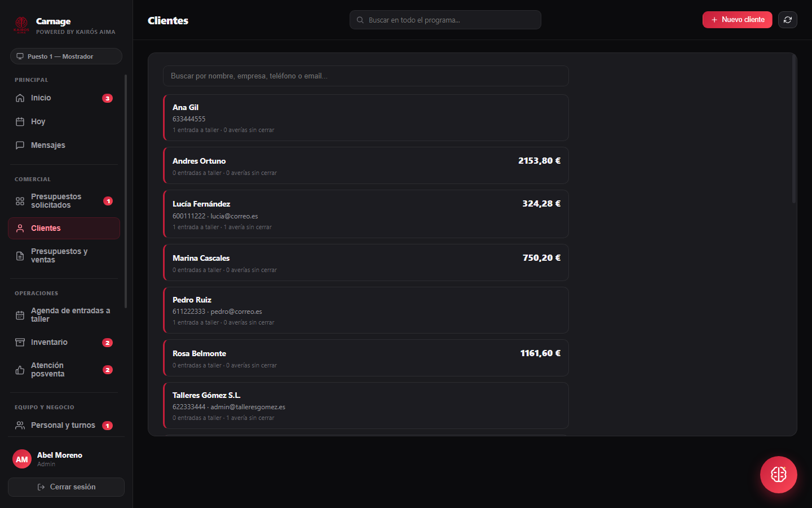Click the AM user avatar
Viewport: 812px width, 508px height.
point(22,459)
